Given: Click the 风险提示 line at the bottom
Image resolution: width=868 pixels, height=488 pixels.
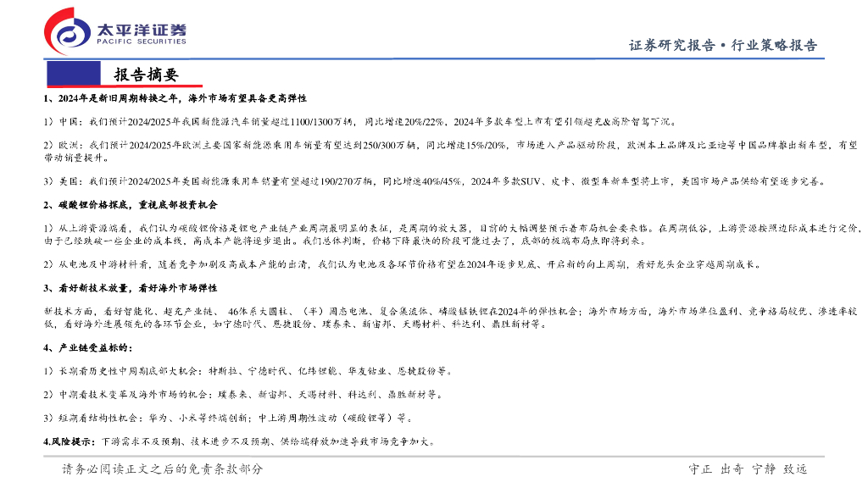Looking at the screenshot, I should tap(240, 442).
